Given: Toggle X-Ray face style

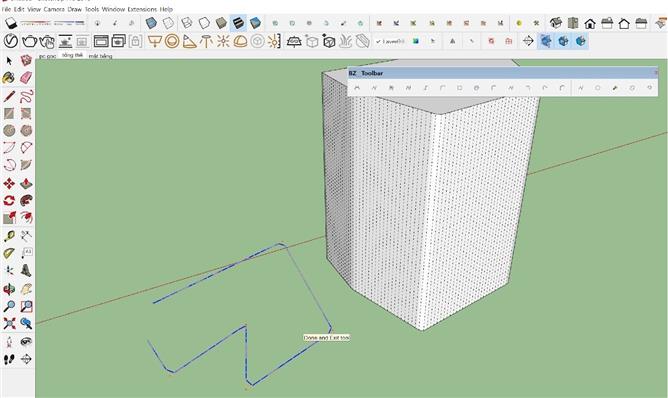Looking at the screenshot, I should pos(151,23).
